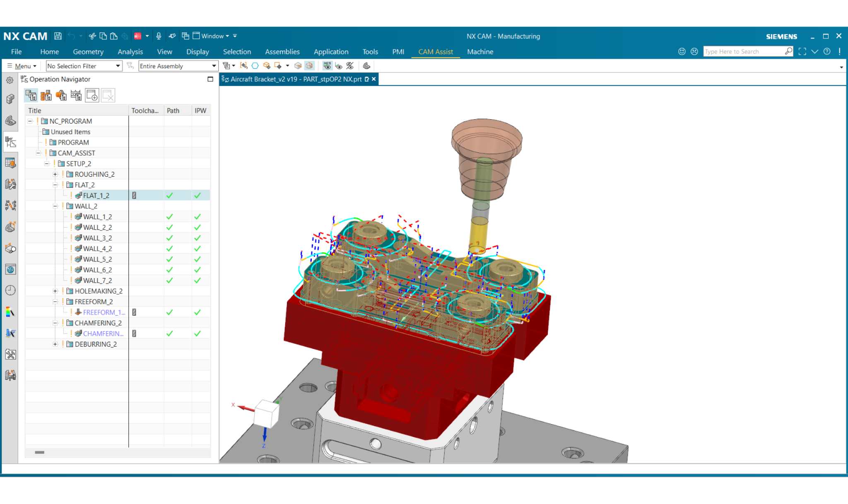Expand the DEBURRING_2 group
Viewport: 848px width, 504px height.
click(x=55, y=344)
